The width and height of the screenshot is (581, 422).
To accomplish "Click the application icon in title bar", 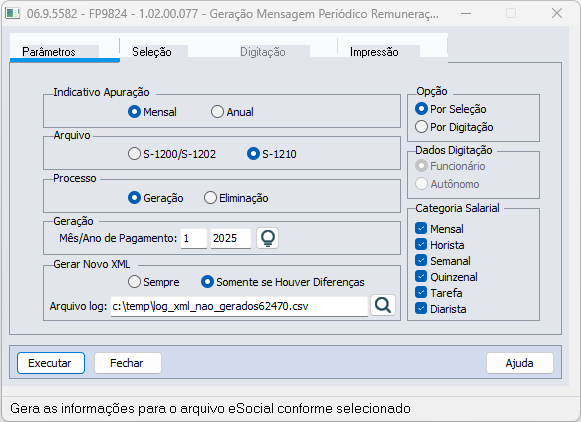I will click(13, 14).
